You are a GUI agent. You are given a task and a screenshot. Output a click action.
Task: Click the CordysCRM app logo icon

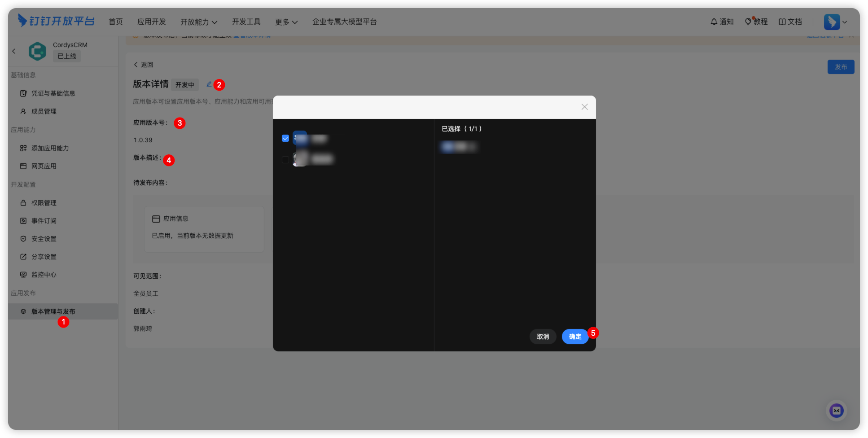(x=37, y=51)
